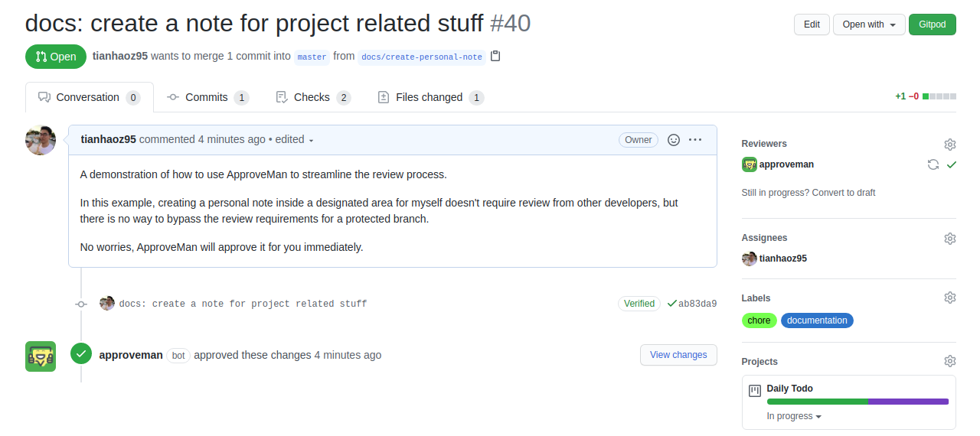
Task: Click approveman's green approval checkmark in Reviewers
Action: pyautogui.click(x=951, y=164)
